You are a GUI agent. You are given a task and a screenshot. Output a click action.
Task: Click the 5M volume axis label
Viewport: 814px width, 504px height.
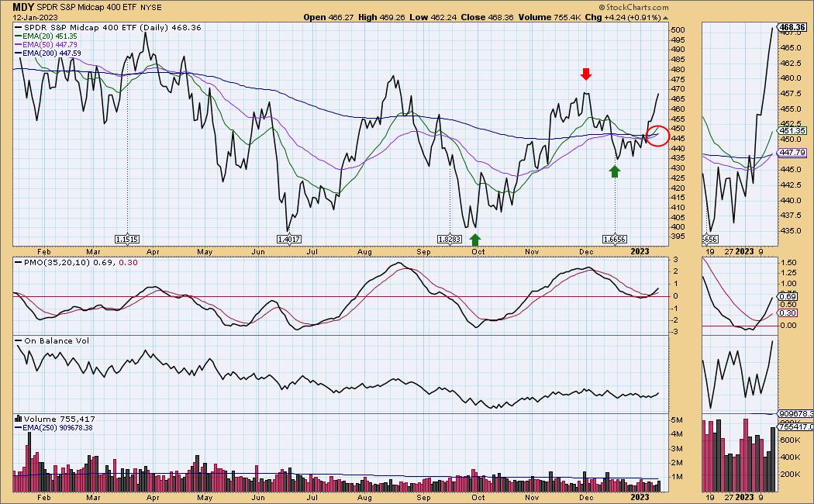tap(678, 420)
